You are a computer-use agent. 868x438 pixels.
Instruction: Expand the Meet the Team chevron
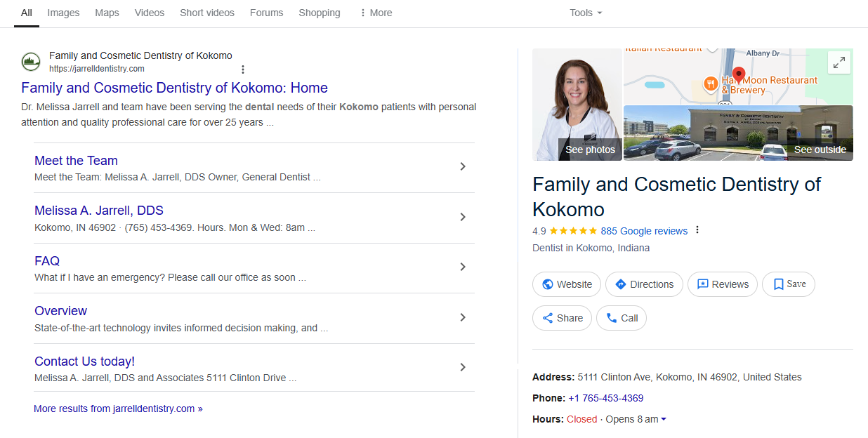pyautogui.click(x=463, y=166)
